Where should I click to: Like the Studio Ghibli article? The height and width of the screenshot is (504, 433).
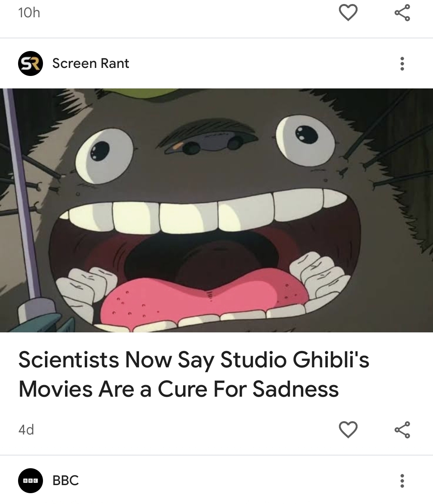pos(348,430)
